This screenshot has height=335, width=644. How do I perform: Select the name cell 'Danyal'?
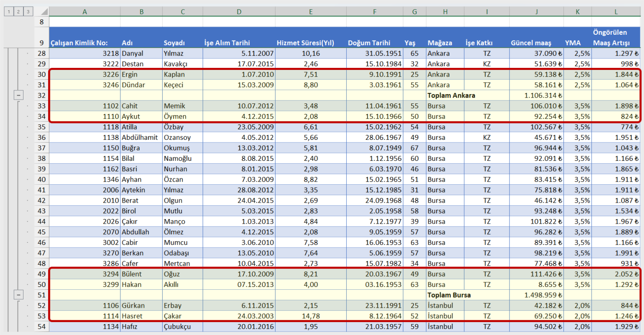tap(141, 53)
